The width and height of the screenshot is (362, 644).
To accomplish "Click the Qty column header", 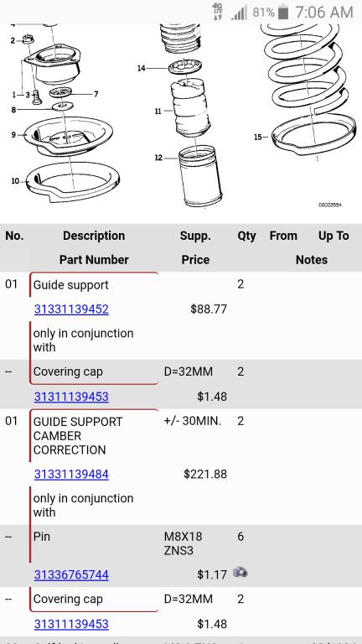I will point(246,236).
